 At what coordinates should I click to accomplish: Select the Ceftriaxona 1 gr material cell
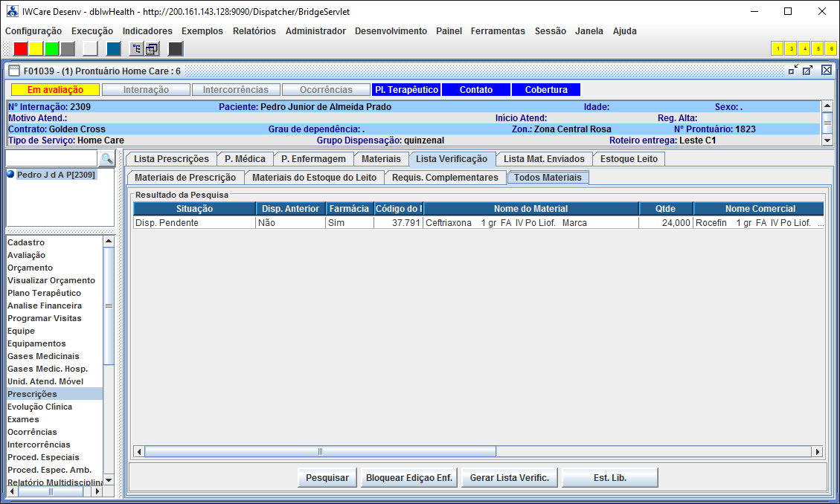(531, 222)
